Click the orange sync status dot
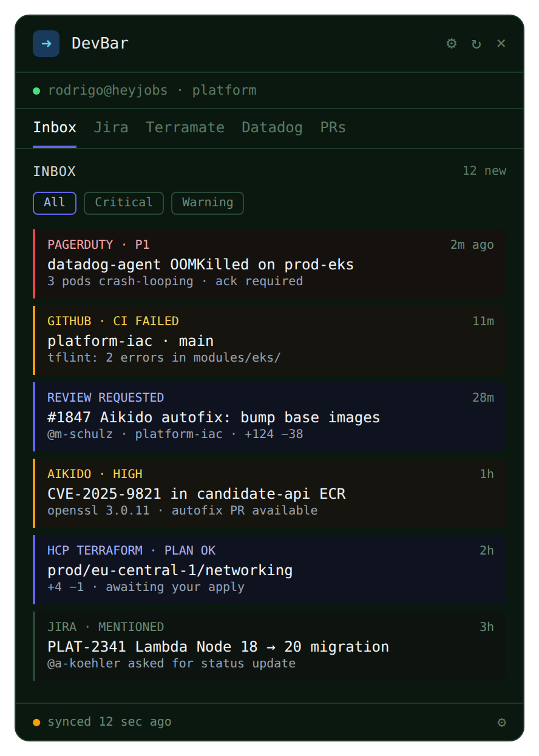Image resolution: width=539 pixels, height=756 pixels. tap(36, 722)
